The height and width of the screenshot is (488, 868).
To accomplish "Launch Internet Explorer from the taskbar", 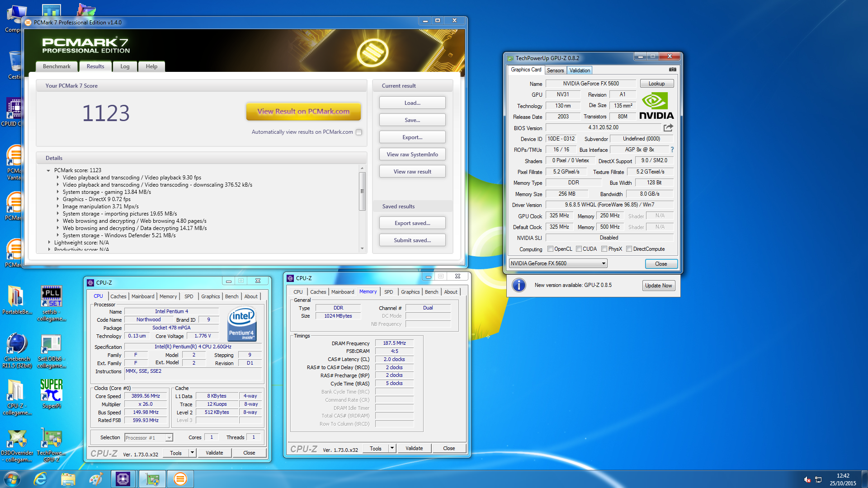I will [x=40, y=479].
